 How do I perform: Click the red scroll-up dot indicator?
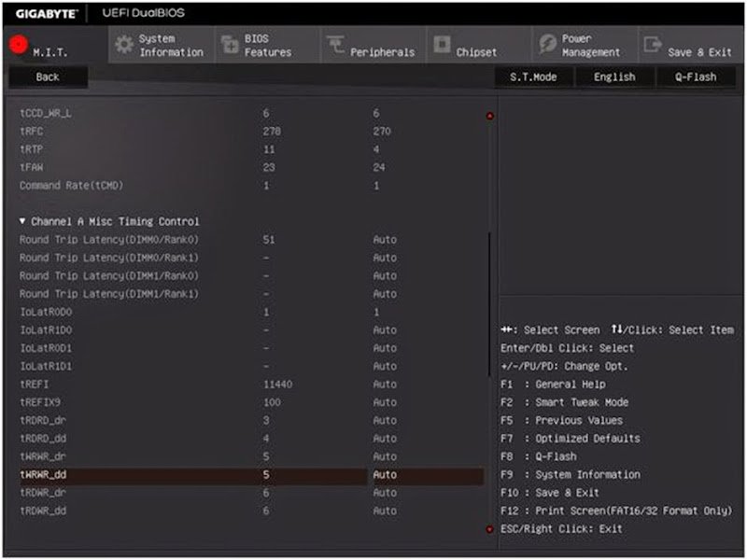[x=489, y=116]
